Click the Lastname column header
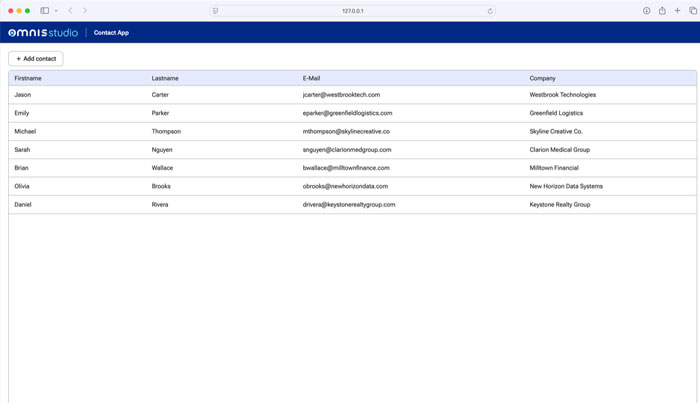 click(x=165, y=78)
